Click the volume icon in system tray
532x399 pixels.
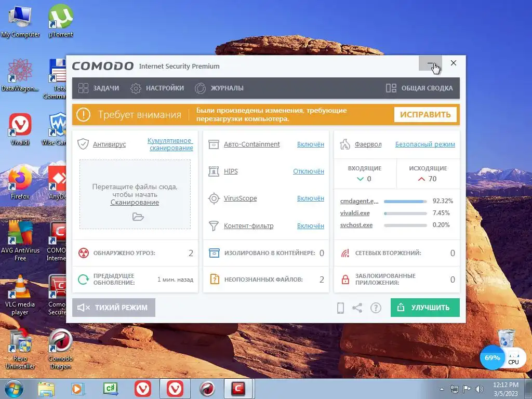tap(480, 389)
